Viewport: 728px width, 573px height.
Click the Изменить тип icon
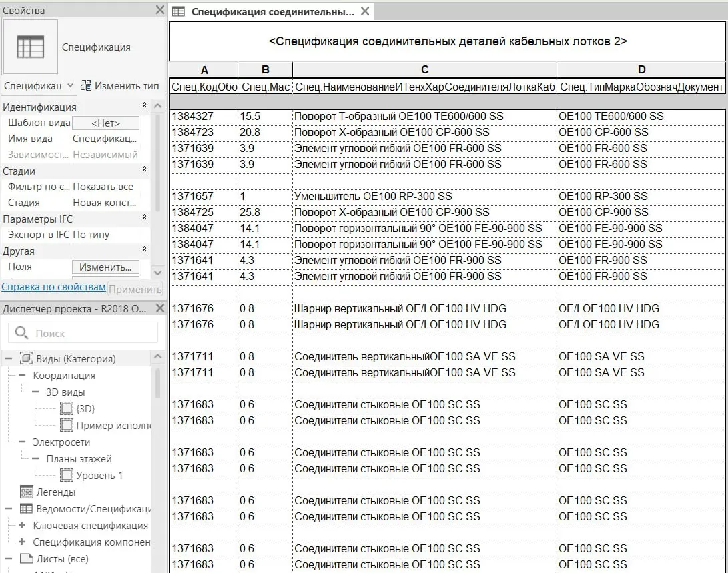tap(86, 86)
